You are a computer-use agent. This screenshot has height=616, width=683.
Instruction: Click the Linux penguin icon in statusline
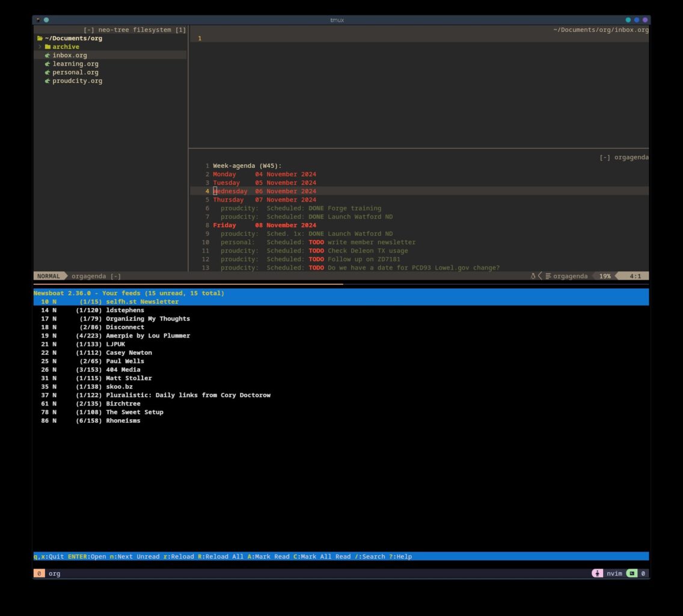[533, 276]
